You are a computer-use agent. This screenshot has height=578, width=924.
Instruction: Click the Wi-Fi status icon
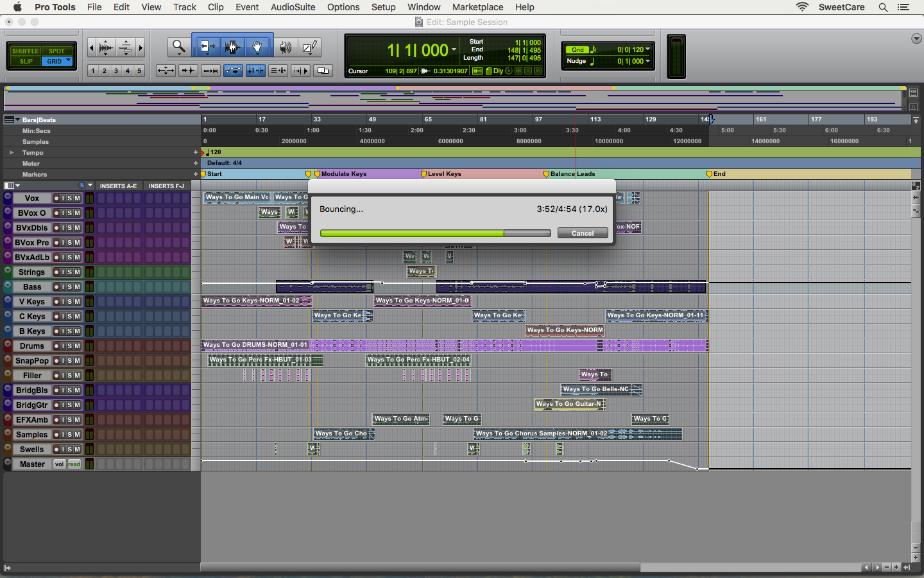[x=802, y=7]
